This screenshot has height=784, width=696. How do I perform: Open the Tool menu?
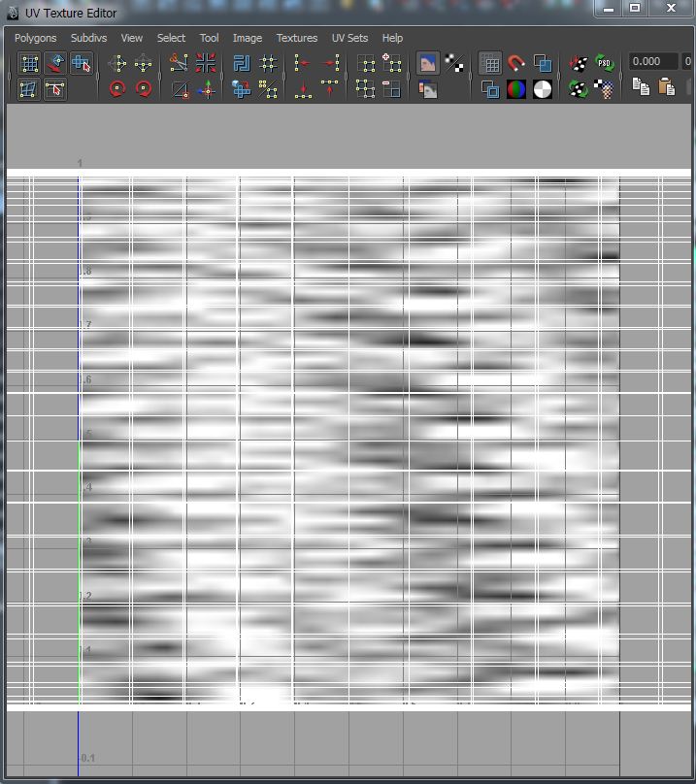pos(209,38)
